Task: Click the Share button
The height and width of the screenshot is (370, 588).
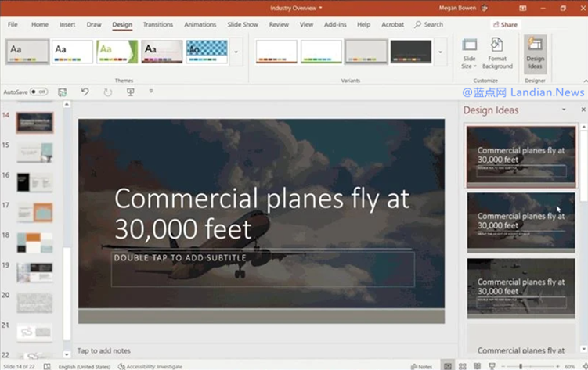Action: point(504,24)
